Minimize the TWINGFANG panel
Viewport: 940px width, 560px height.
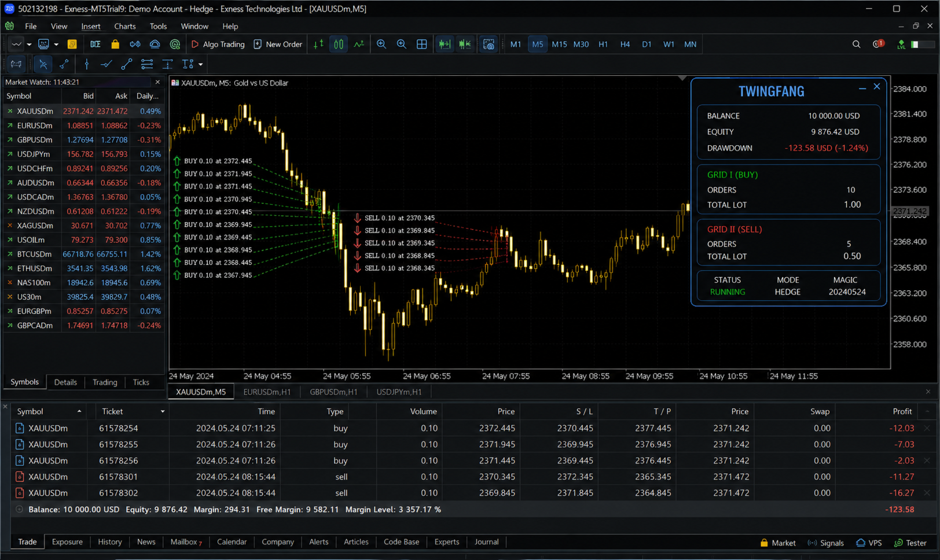pyautogui.click(x=862, y=88)
